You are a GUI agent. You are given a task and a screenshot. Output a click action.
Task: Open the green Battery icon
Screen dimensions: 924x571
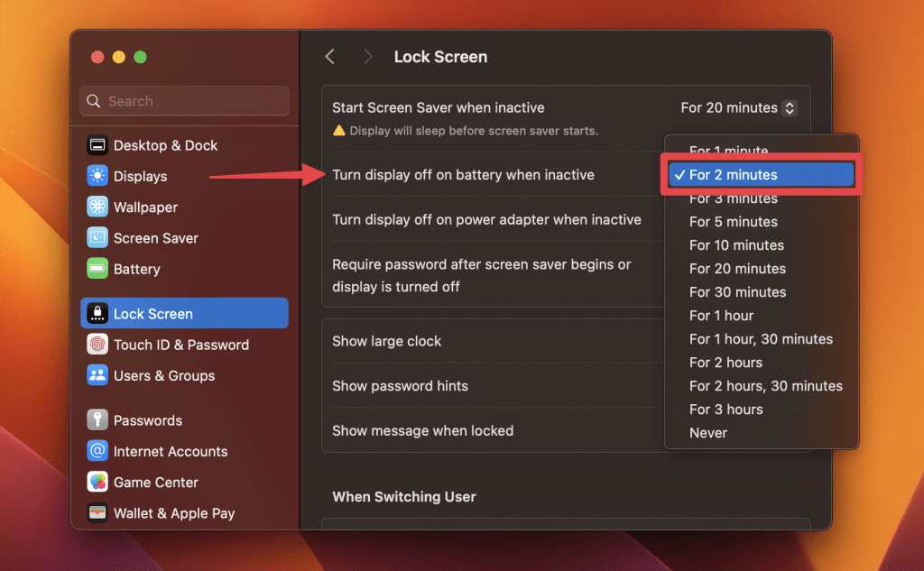point(97,269)
